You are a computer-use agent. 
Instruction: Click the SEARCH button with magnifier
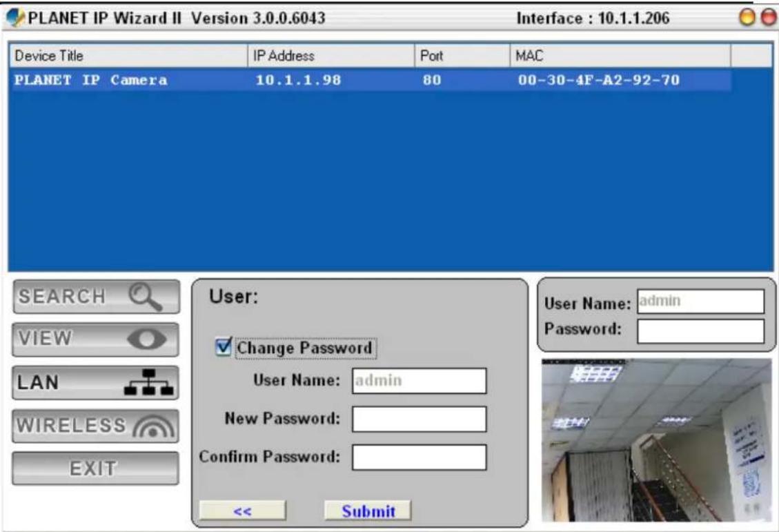(97, 297)
